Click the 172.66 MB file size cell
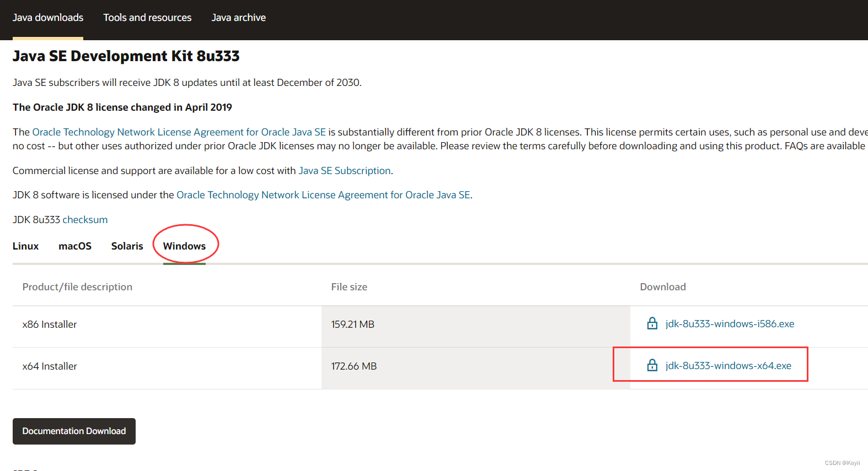 [x=476, y=369]
